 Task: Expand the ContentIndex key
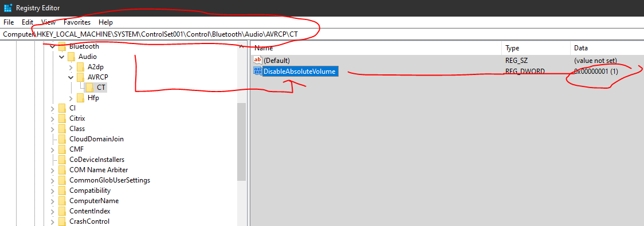pos(52,211)
